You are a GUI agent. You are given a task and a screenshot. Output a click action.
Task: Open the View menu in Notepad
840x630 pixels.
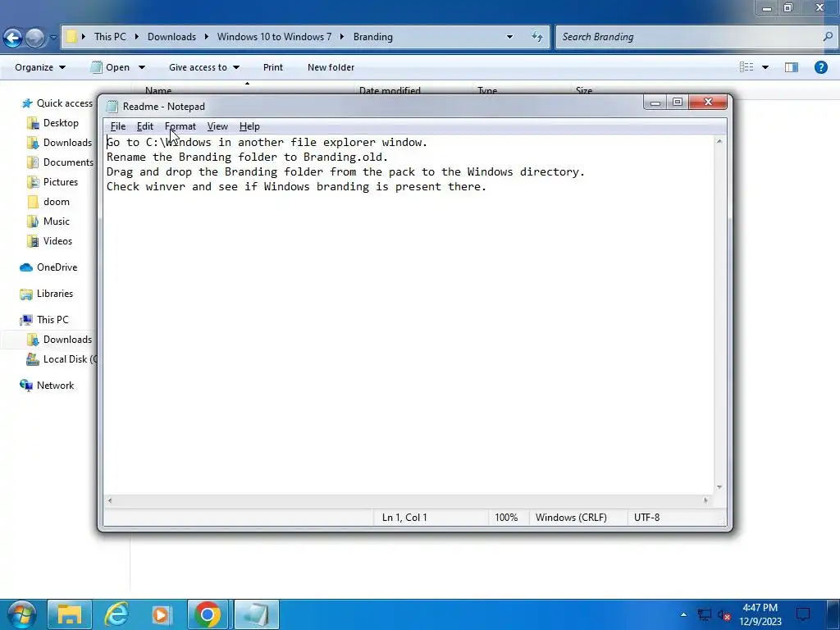pyautogui.click(x=217, y=126)
